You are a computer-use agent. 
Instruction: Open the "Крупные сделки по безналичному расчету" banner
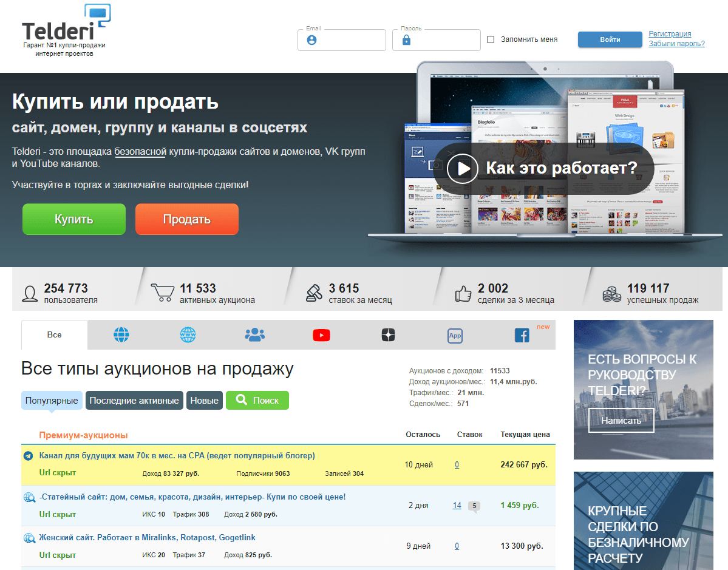[x=644, y=521]
